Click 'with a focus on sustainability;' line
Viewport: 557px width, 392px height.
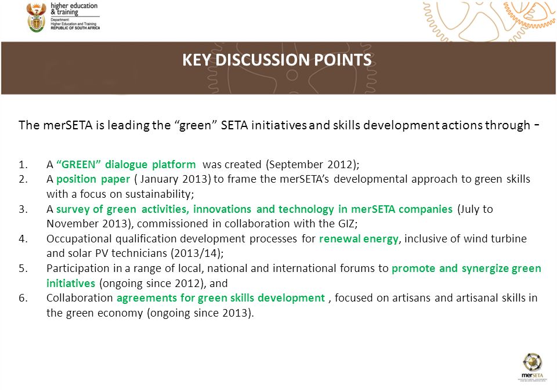coord(120,194)
